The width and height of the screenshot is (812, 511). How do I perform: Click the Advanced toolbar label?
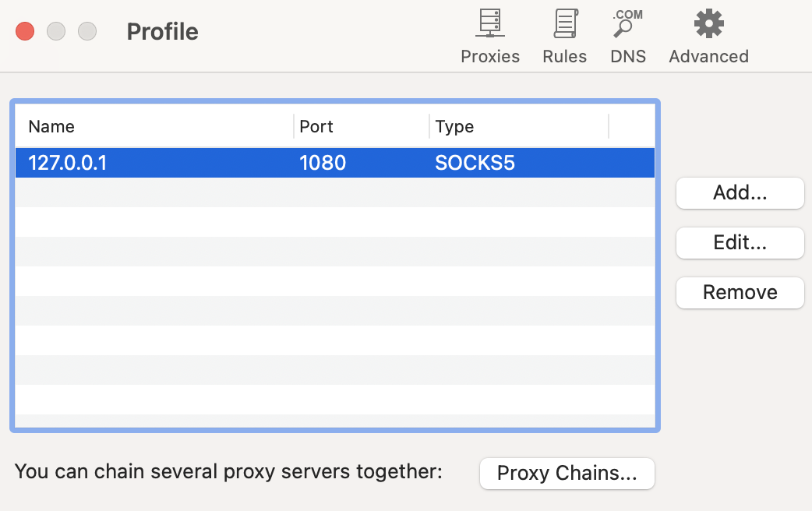708,57
